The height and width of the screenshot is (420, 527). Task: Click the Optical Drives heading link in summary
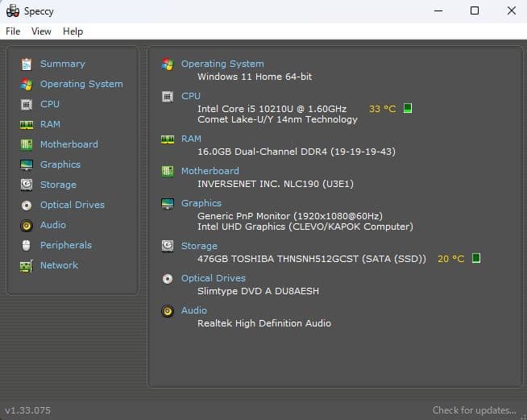click(214, 278)
